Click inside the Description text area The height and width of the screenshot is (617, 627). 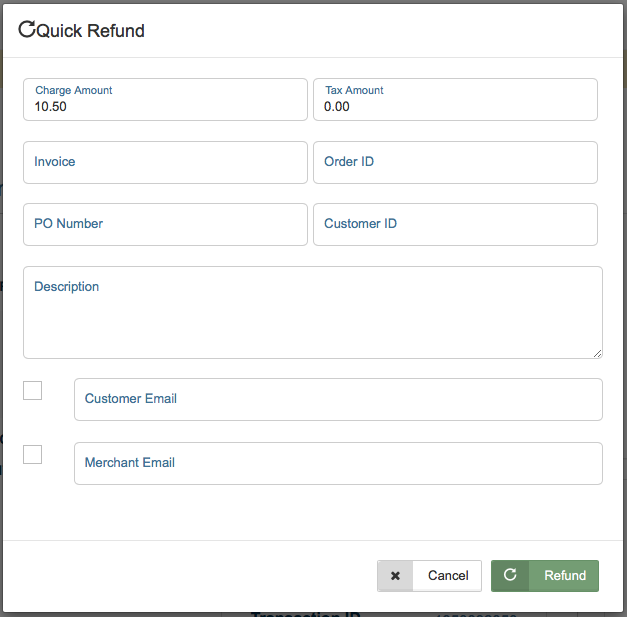[312, 320]
